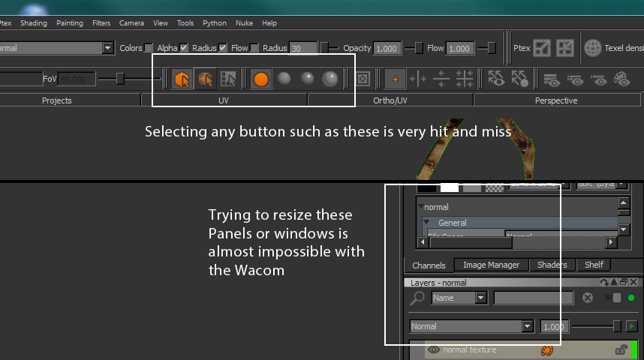Open the Filters menu
The height and width of the screenshot is (360, 644).
101,23
